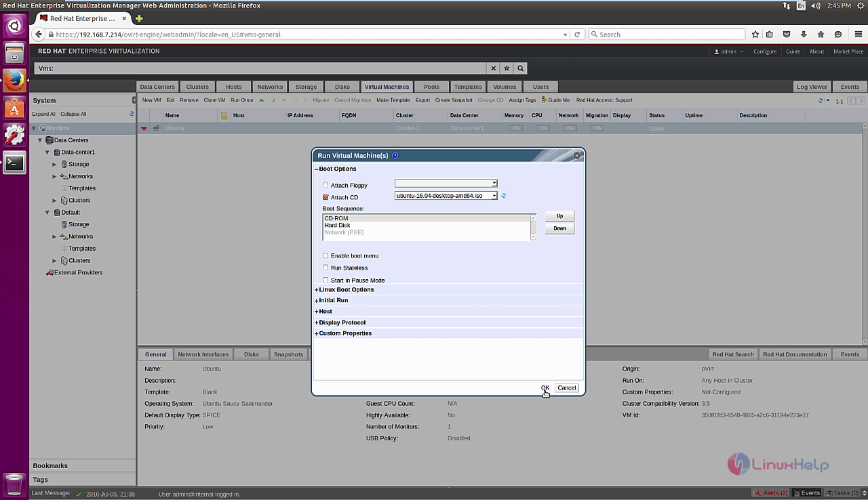868x500 pixels.
Task: Open the Firefox launcher in the dock
Action: [14, 81]
